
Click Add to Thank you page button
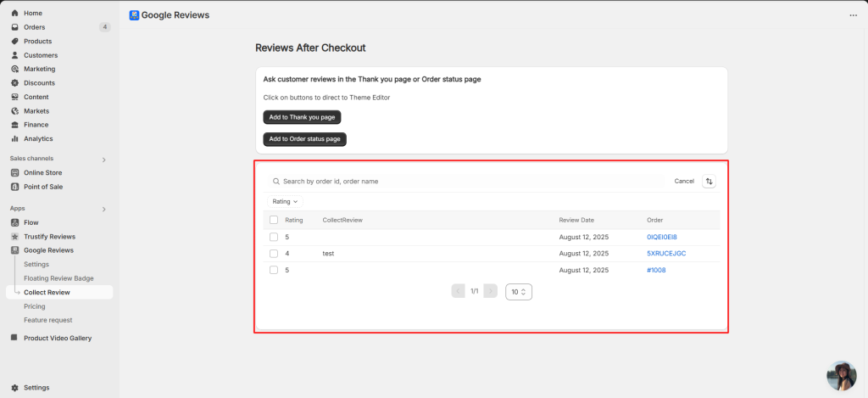tap(303, 117)
